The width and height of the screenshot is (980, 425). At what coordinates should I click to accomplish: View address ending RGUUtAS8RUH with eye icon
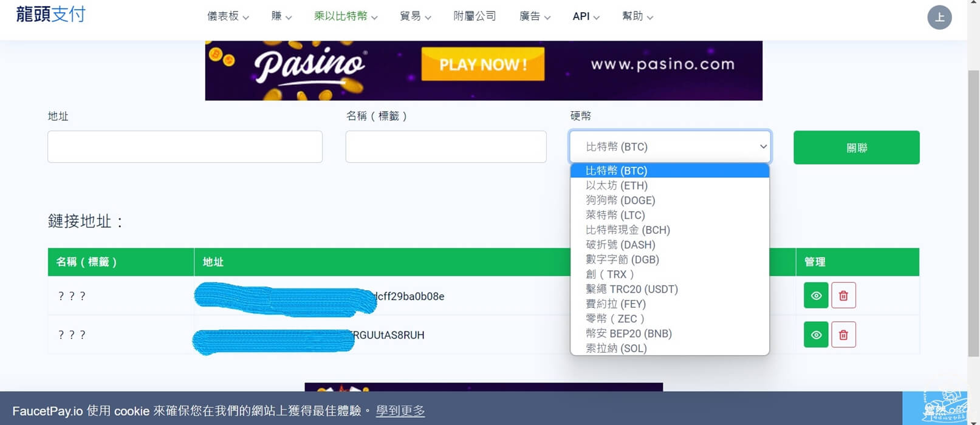[816, 335]
